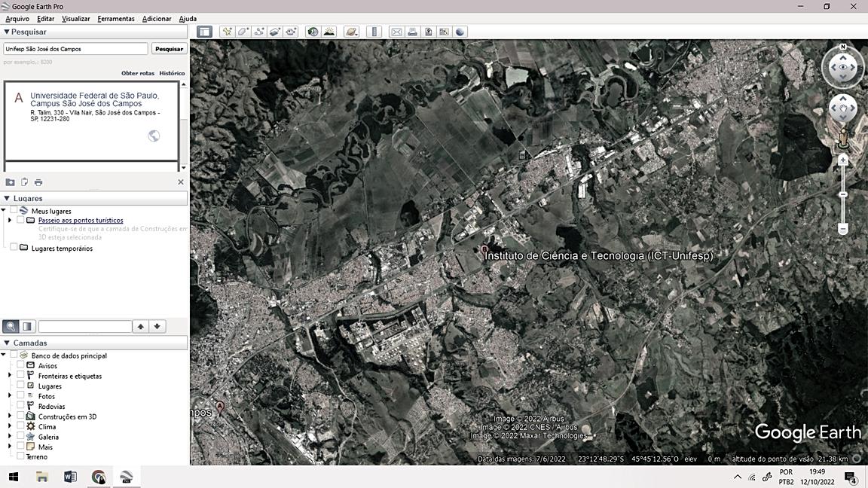This screenshot has width=868, height=488.
Task: Collapse the Camadas panel header
Action: (7, 343)
